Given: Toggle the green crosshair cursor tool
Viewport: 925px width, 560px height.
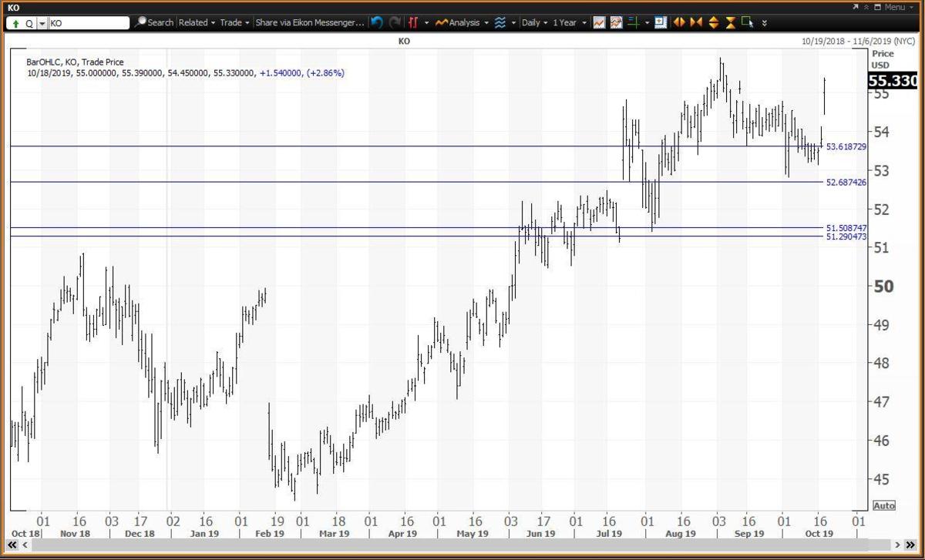Looking at the screenshot, I should [632, 22].
